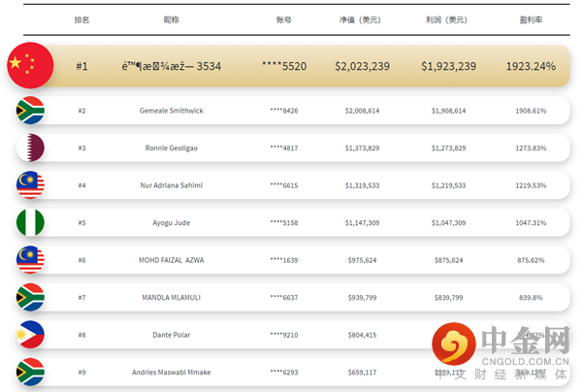Screen dimensions: 584x392
Task: Click profit rate 839.8%
Action: (x=531, y=297)
